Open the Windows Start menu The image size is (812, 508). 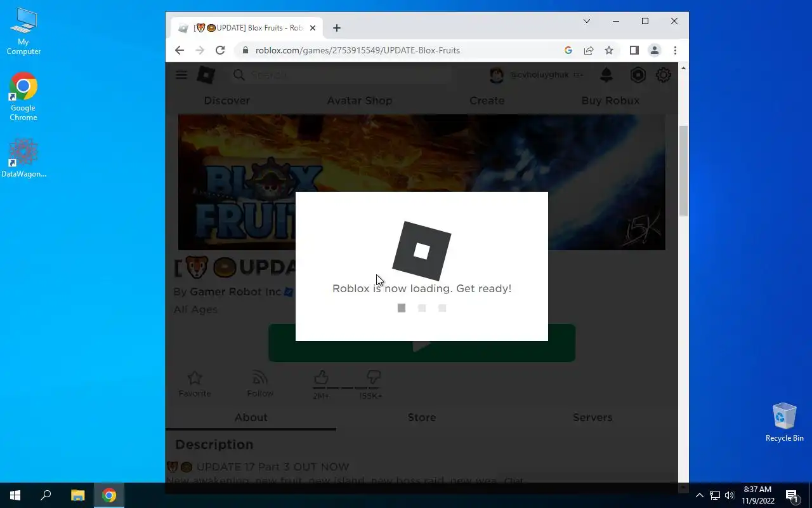[15, 495]
